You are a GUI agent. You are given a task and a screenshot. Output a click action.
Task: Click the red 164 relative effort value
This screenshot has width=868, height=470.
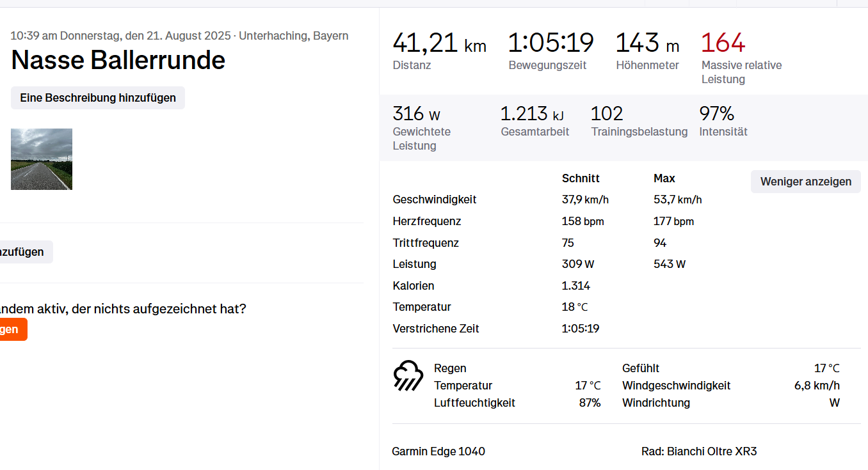[x=723, y=43]
